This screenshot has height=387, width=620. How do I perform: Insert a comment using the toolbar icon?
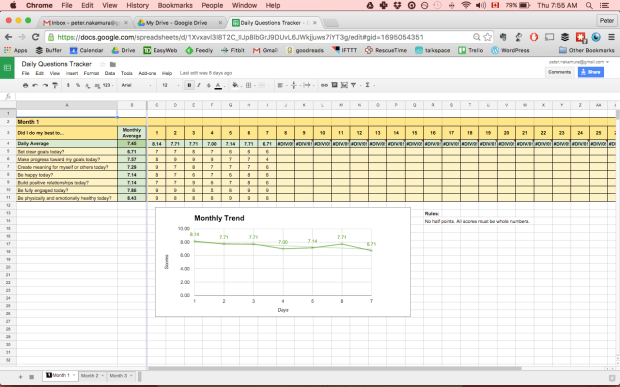[335, 85]
